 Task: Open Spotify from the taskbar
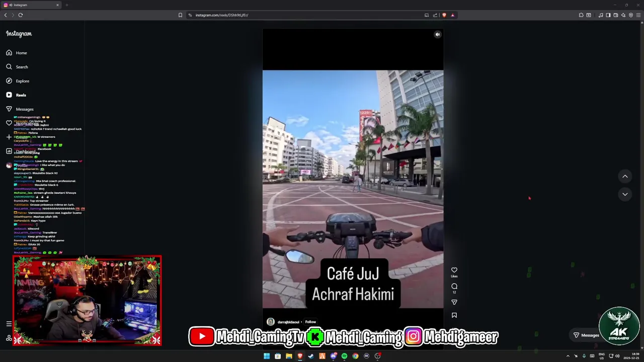pyautogui.click(x=344, y=356)
